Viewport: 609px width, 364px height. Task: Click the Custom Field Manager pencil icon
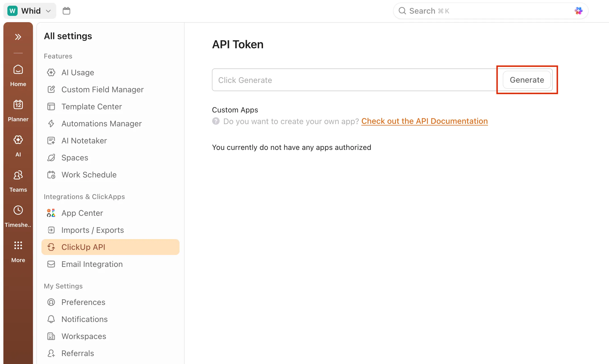pos(51,90)
